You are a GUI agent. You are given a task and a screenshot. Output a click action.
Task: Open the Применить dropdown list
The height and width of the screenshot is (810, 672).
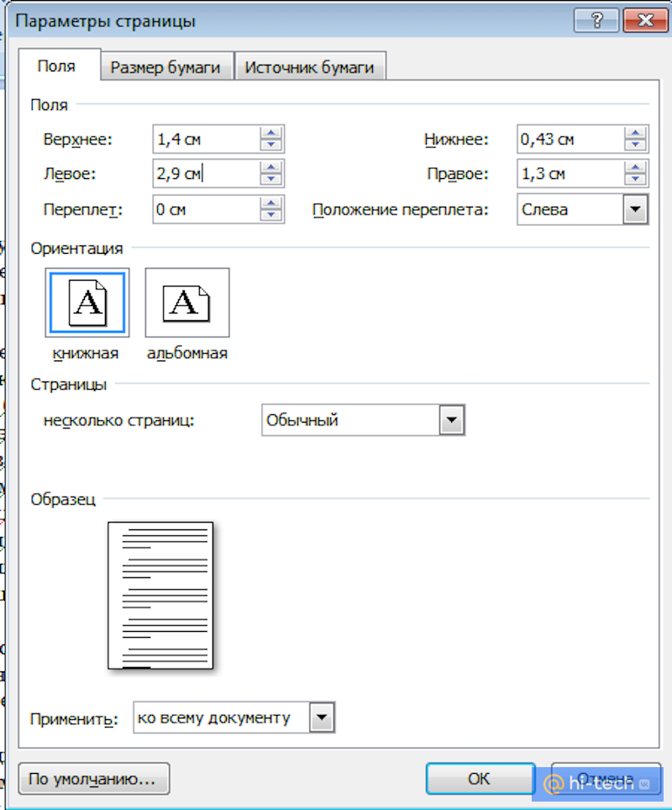coord(320,718)
